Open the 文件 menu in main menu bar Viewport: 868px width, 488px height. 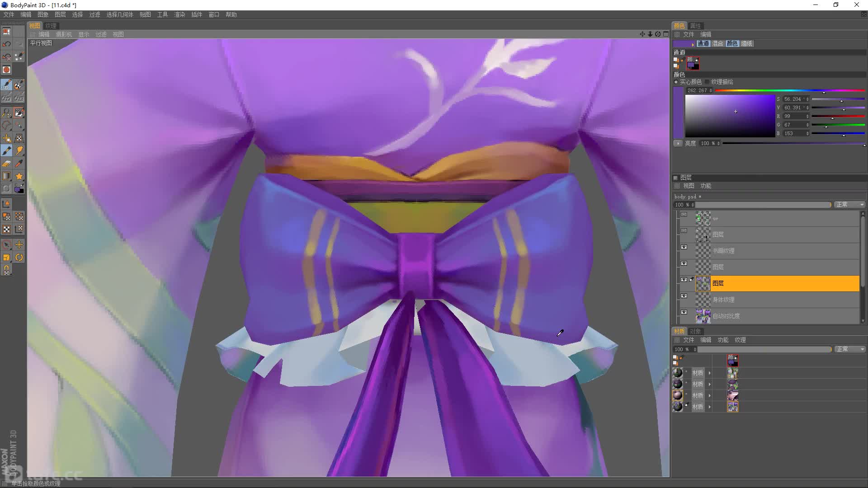pyautogui.click(x=9, y=14)
